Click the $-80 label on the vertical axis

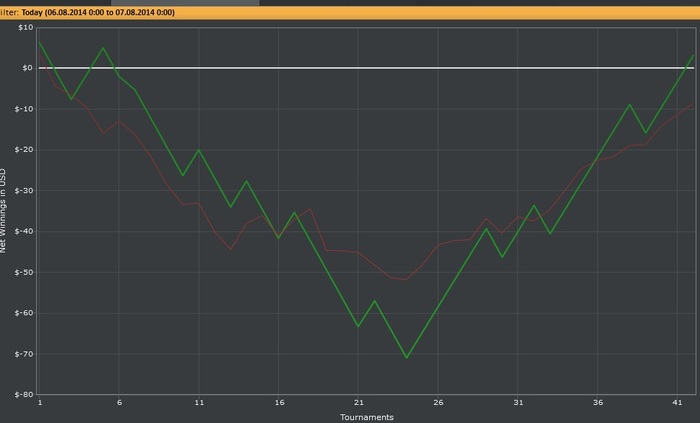(x=24, y=394)
